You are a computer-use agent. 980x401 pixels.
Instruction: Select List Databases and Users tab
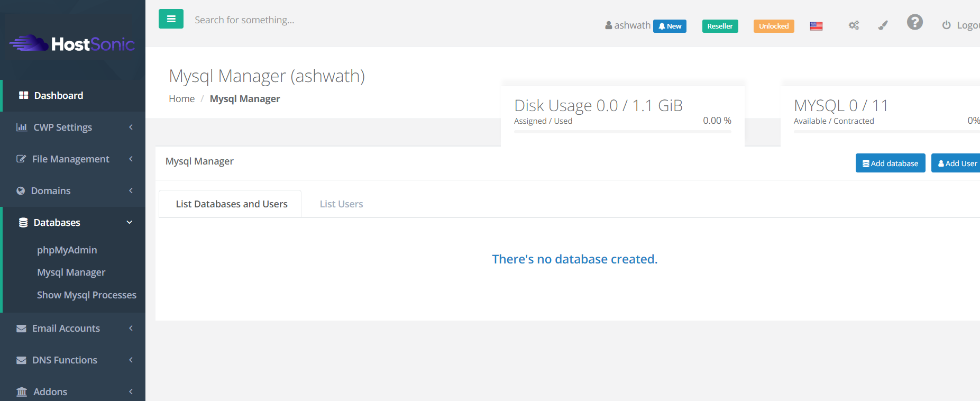coord(231,204)
